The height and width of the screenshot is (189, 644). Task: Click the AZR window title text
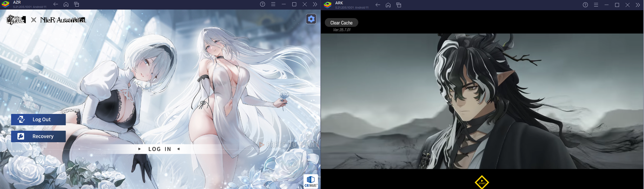(17, 2)
